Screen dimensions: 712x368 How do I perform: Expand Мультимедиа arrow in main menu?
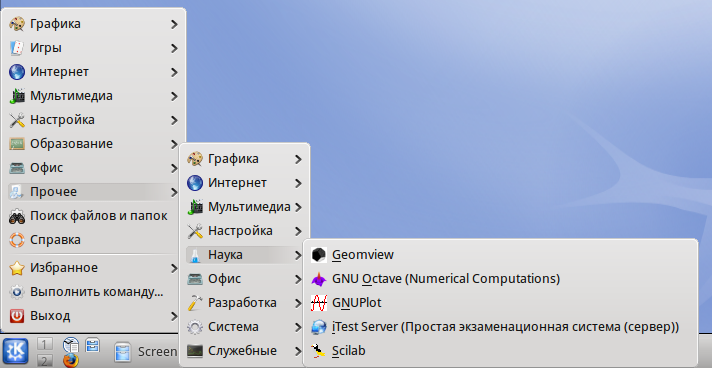click(x=174, y=96)
